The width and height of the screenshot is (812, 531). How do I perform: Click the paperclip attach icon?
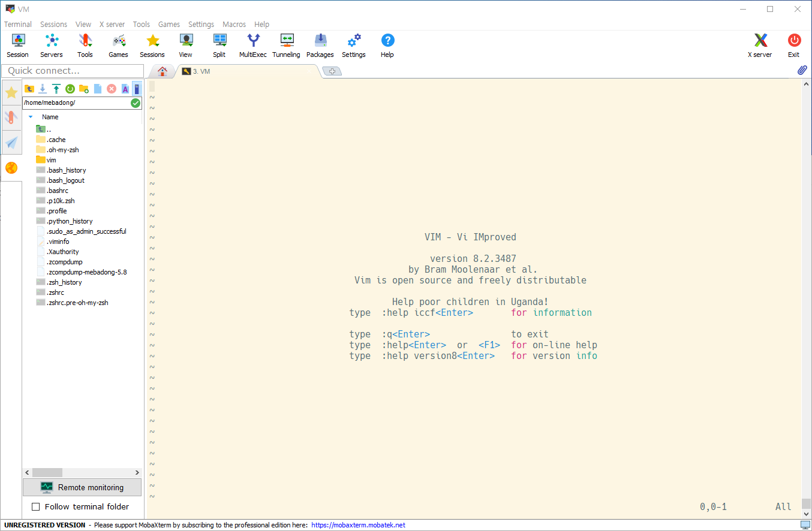point(802,70)
